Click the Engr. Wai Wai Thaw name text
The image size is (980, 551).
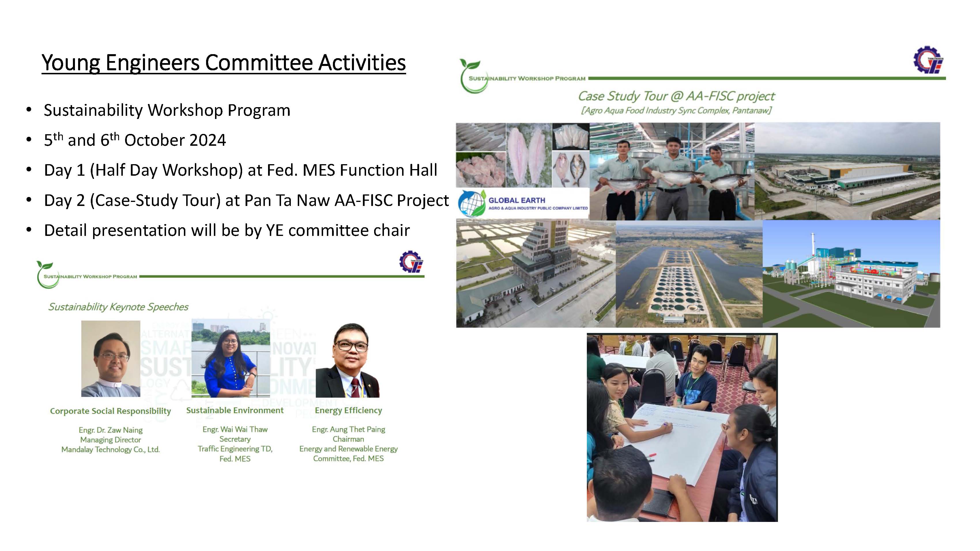pyautogui.click(x=235, y=429)
